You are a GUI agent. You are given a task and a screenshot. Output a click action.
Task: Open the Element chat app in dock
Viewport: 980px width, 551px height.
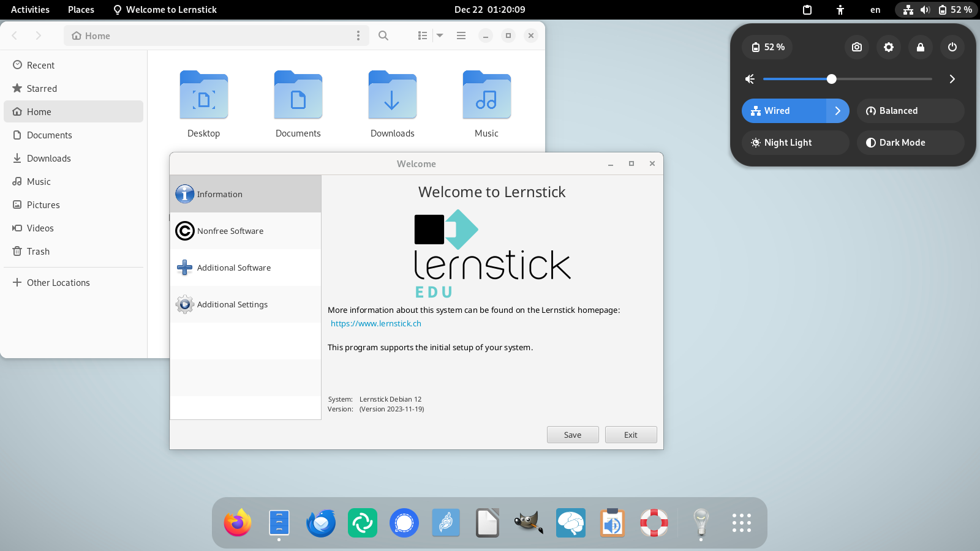coord(363,523)
